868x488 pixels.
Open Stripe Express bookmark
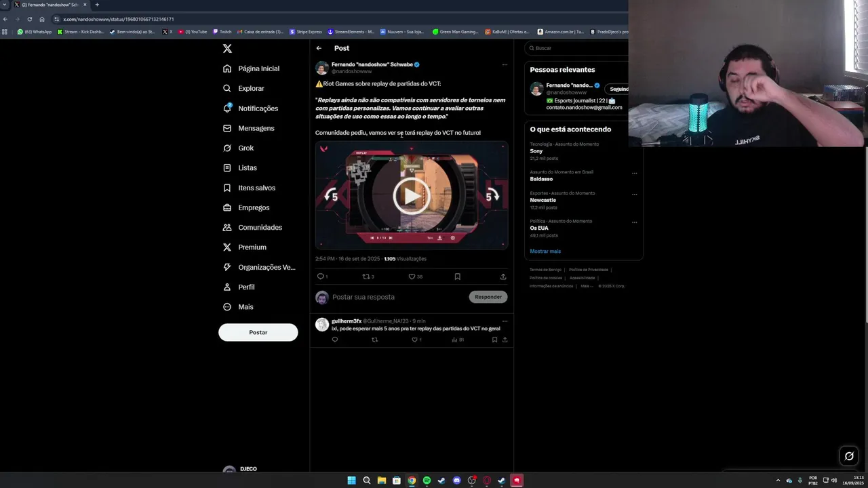pos(306,32)
